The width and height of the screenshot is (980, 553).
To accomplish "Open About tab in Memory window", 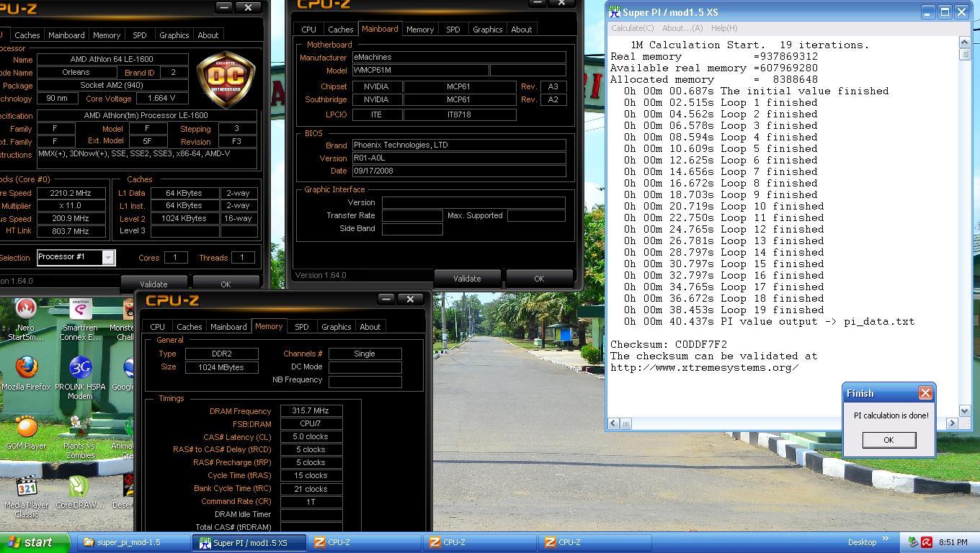I will pos(370,327).
